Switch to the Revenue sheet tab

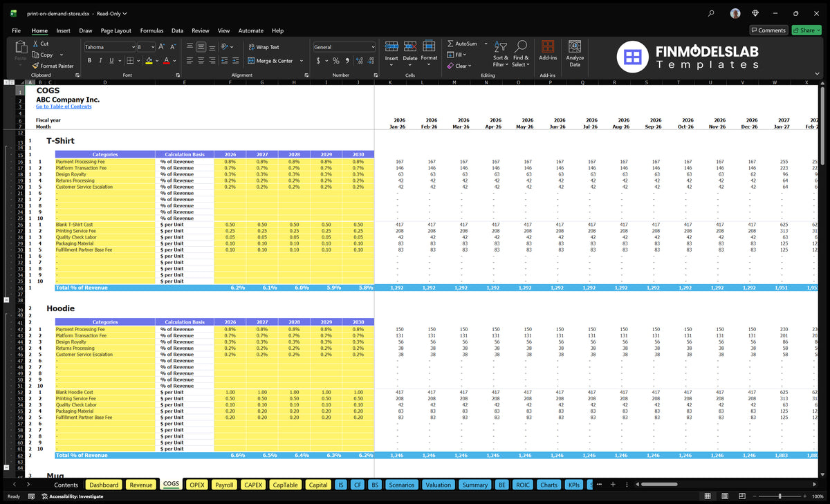pos(140,485)
